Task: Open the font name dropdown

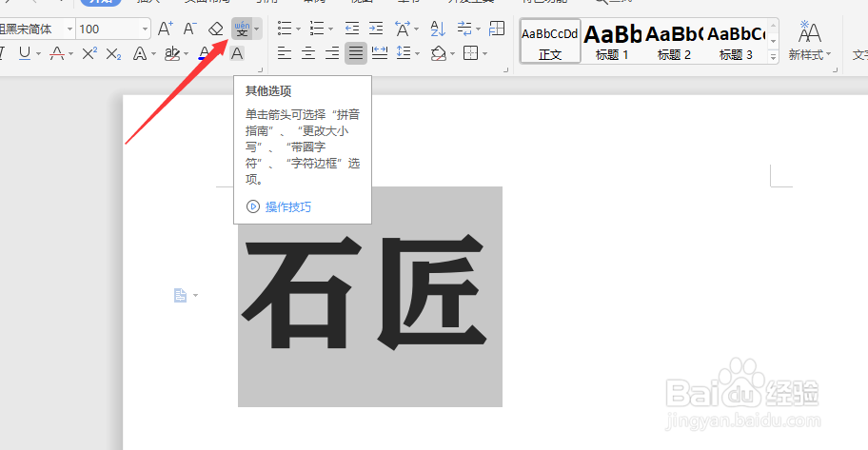Action: (x=69, y=29)
